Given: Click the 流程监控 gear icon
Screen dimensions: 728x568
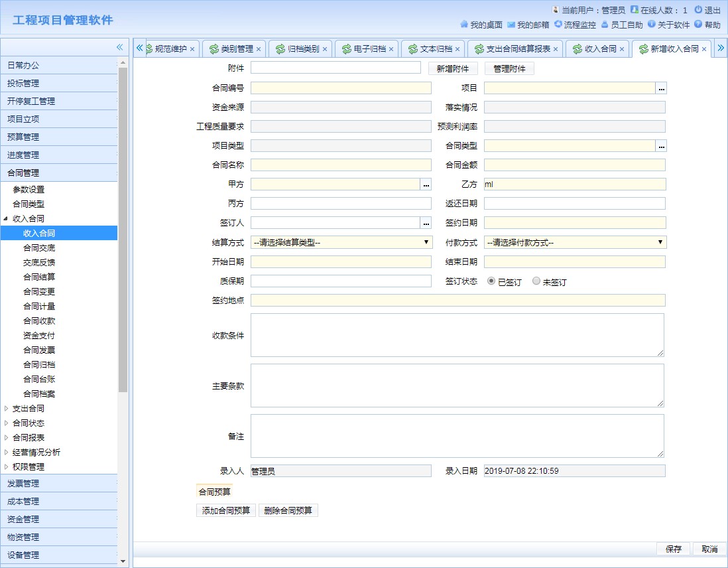Looking at the screenshot, I should (558, 24).
